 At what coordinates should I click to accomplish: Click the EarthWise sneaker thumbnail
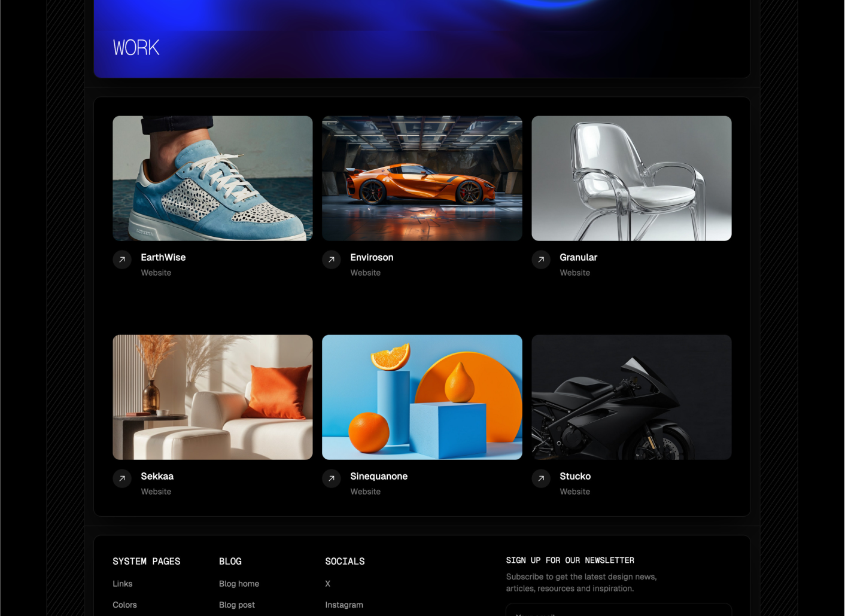[212, 178]
